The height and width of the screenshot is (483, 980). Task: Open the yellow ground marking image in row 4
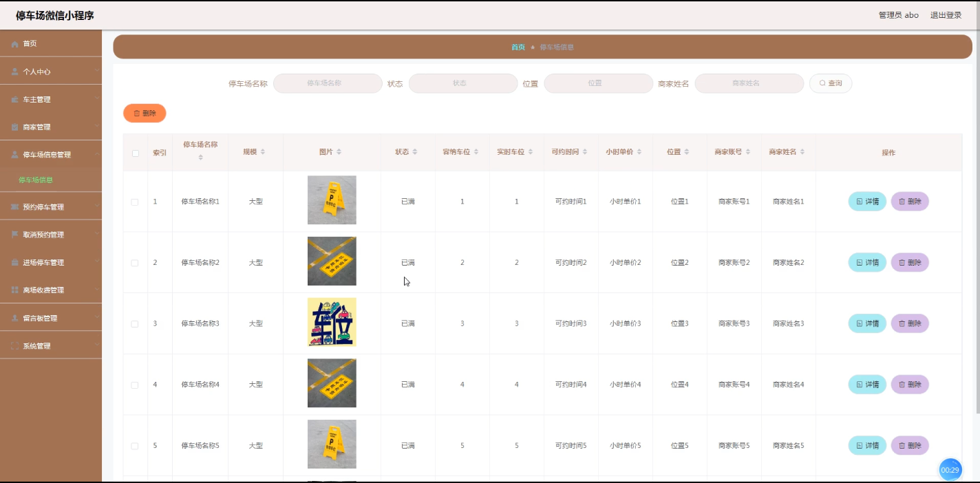(x=332, y=383)
